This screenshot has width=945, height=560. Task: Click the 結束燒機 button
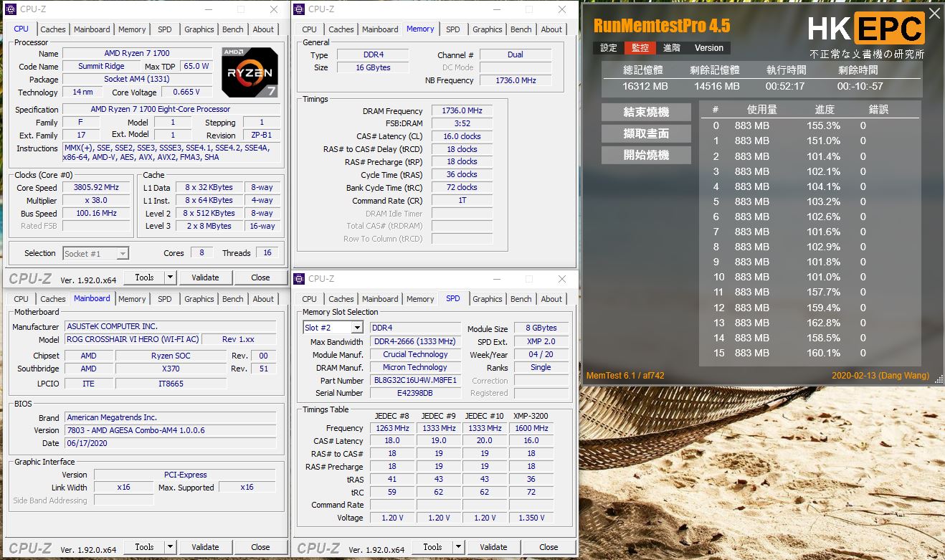coord(647,112)
